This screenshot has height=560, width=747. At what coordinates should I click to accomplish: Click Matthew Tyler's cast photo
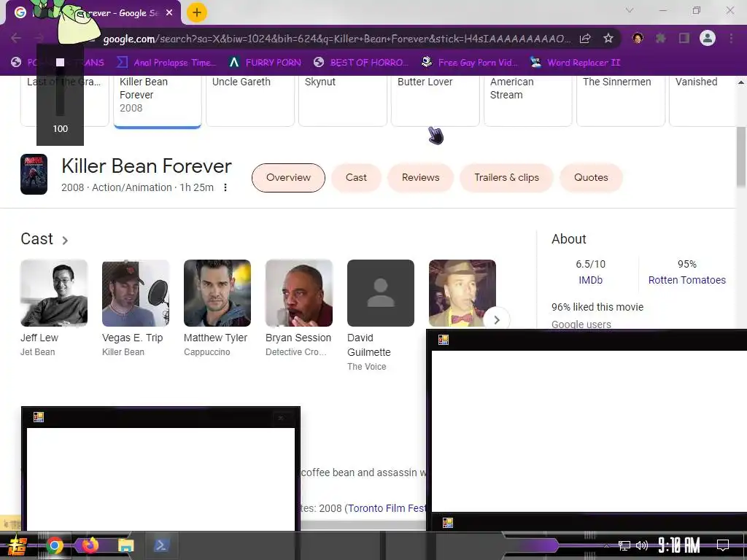tap(217, 293)
